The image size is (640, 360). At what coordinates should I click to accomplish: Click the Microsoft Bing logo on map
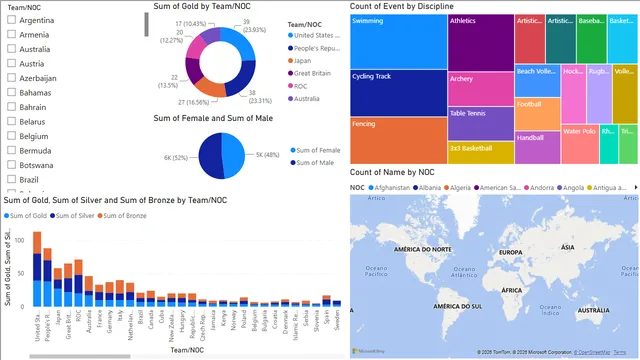[x=369, y=351]
